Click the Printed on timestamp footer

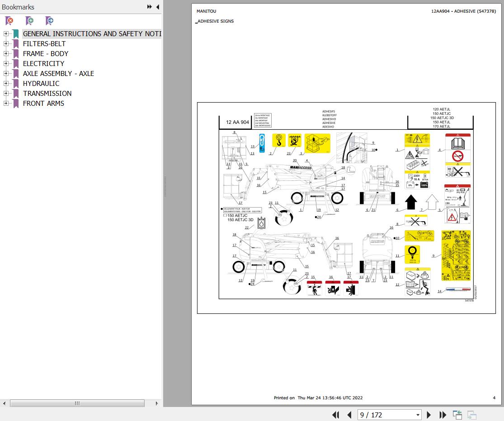[318, 398]
